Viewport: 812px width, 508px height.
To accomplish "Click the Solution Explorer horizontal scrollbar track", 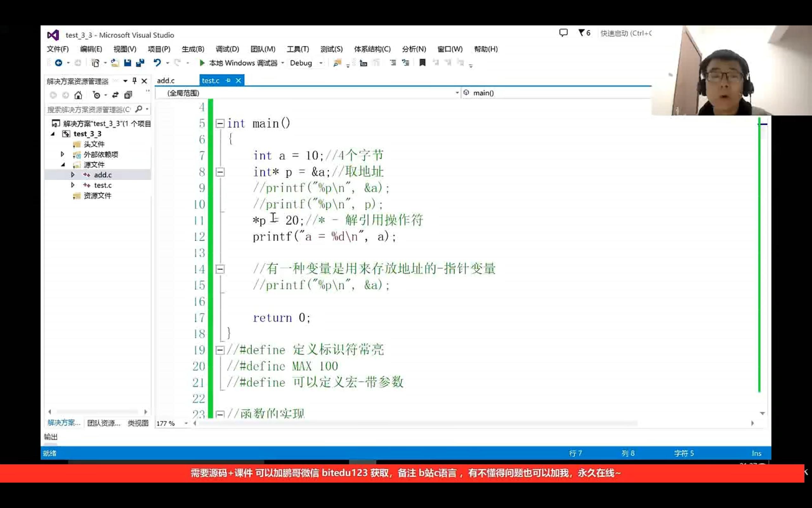I will (97, 411).
